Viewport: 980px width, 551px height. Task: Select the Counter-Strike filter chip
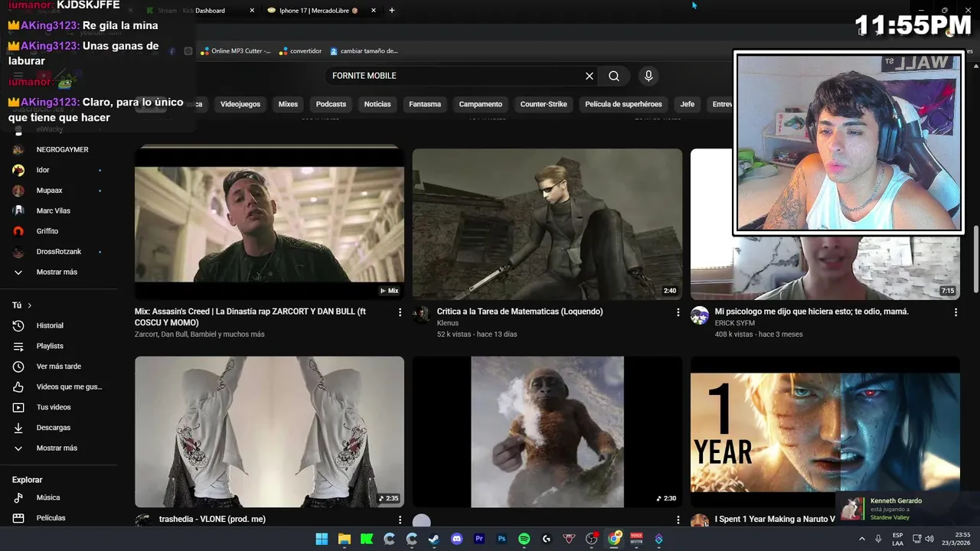pyautogui.click(x=544, y=104)
